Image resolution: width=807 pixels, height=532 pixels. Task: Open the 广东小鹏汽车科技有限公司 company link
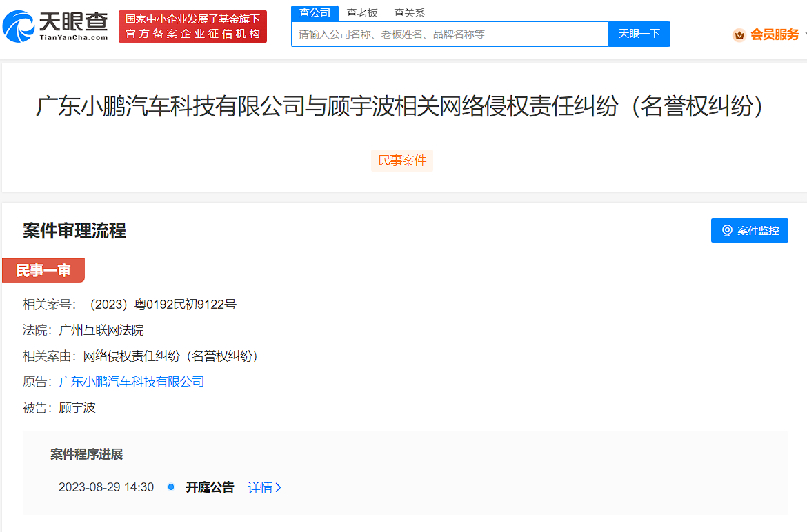coord(131,382)
